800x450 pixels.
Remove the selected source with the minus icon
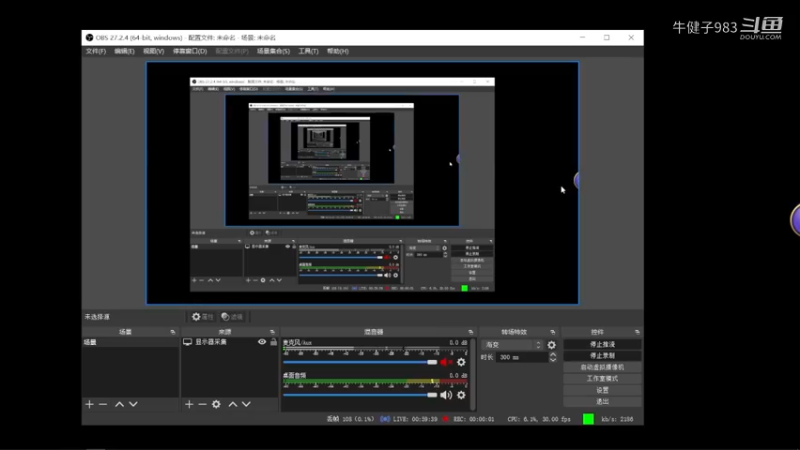click(x=203, y=404)
